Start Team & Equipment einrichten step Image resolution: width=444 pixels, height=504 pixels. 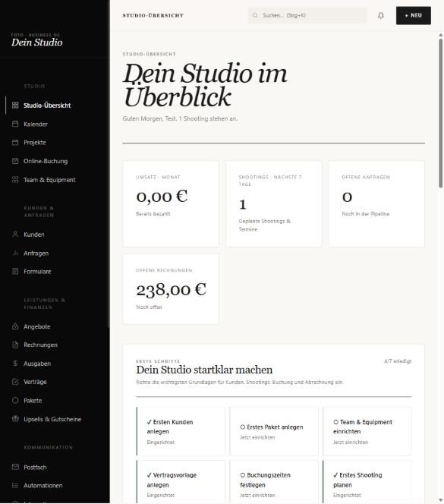point(367,431)
